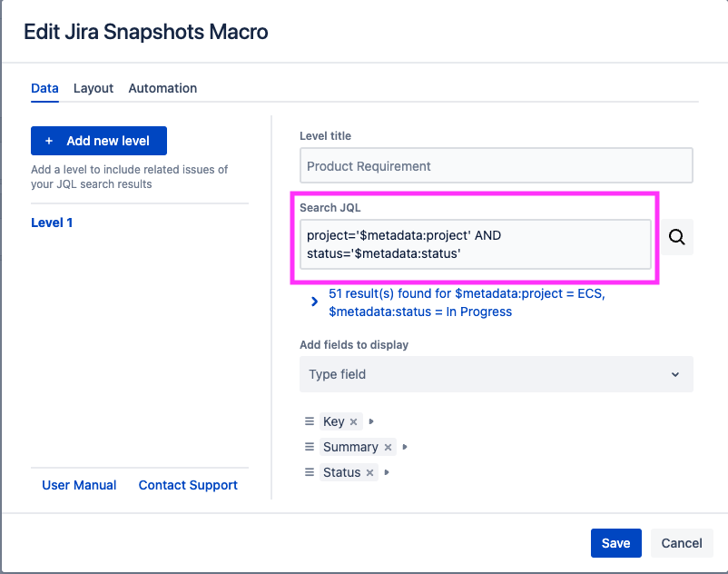Switch to the Data tab
The height and width of the screenshot is (574, 728).
44,88
